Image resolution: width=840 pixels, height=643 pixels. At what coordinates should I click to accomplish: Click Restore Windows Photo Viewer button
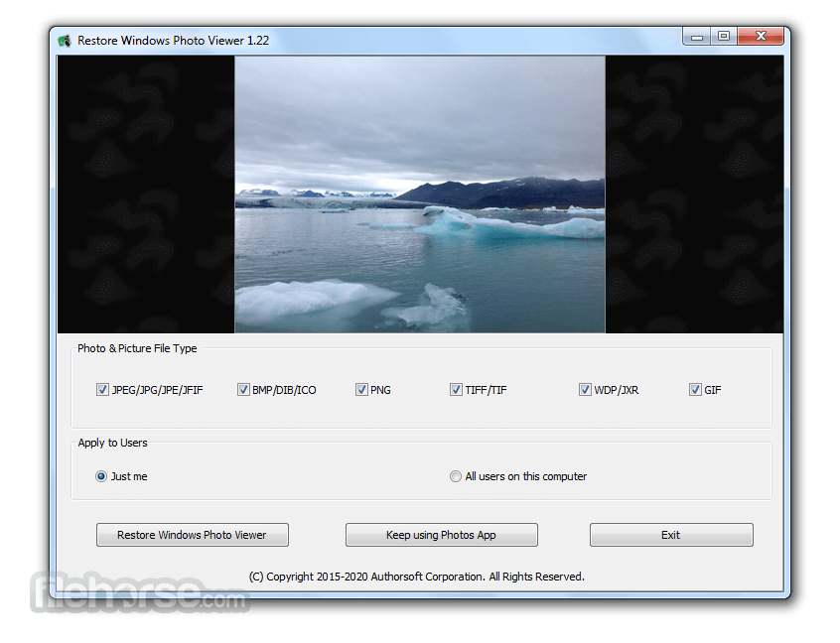193,535
